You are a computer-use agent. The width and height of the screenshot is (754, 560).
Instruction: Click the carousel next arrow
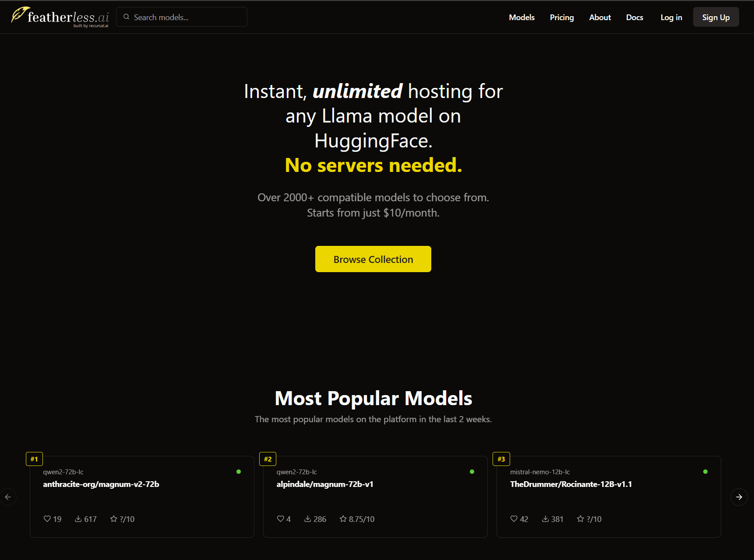click(x=739, y=497)
